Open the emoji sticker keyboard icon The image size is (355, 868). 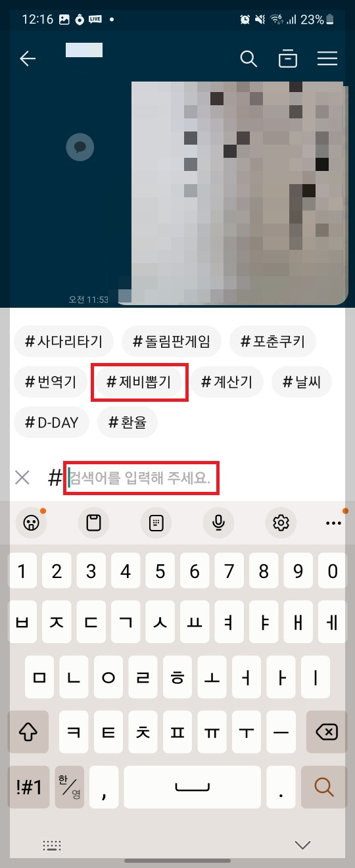(x=30, y=523)
